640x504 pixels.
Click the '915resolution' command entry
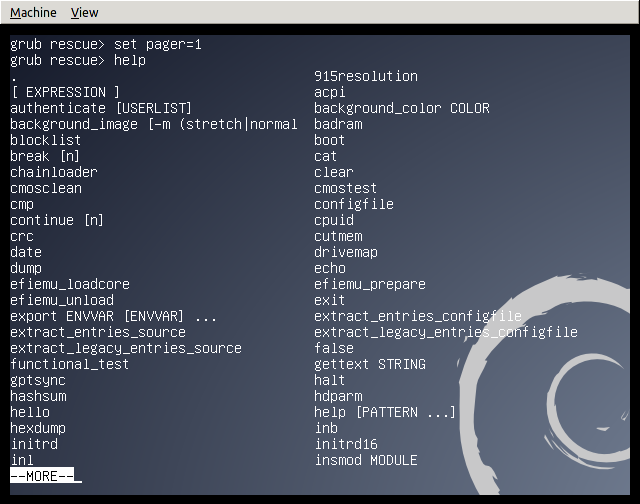click(x=366, y=76)
